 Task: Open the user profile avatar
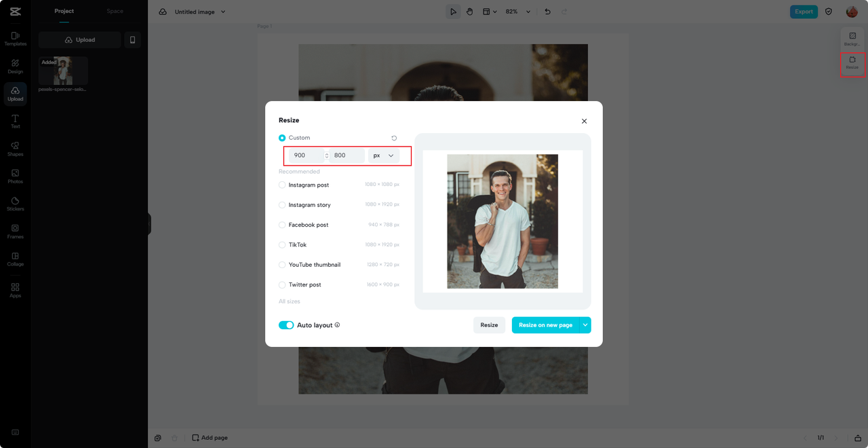point(852,12)
